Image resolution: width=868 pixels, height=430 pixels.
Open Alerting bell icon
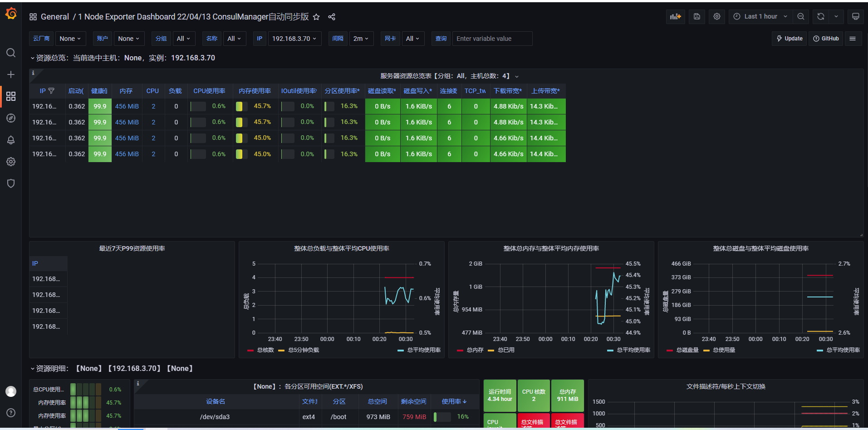11,140
